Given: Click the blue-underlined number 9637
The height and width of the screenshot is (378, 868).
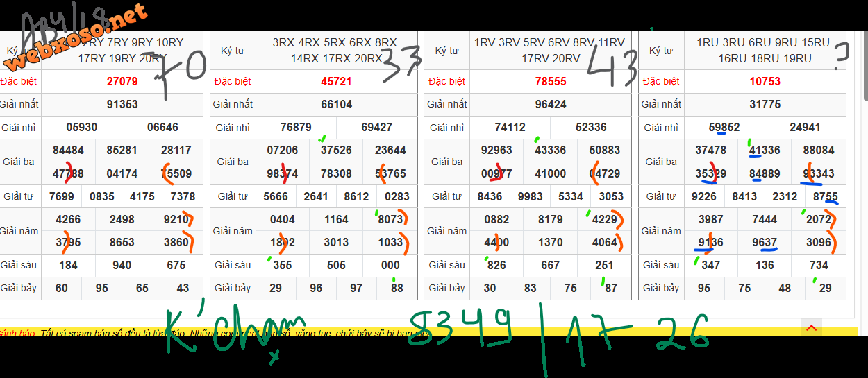Looking at the screenshot, I should click(x=765, y=242).
